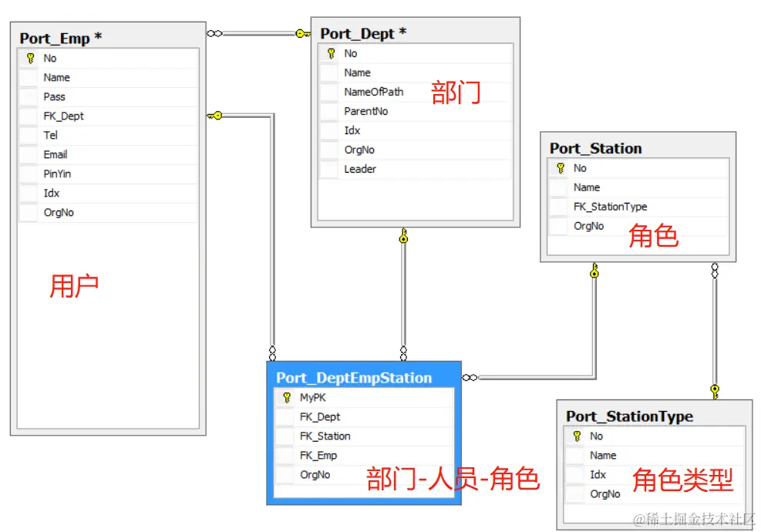Click the infinity endpoint right of Port_DeptEmpStation title
The height and width of the screenshot is (532, 761).
point(470,378)
